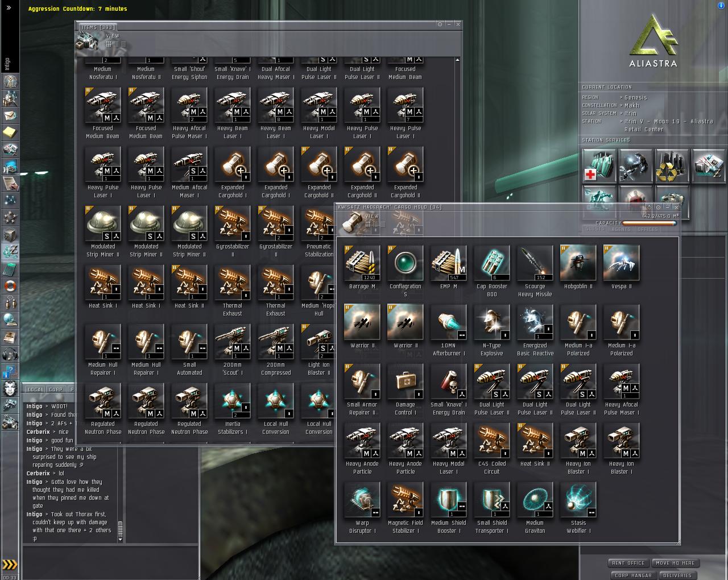
Task: Open the Journal writing-hand icon
Action: (10, 183)
